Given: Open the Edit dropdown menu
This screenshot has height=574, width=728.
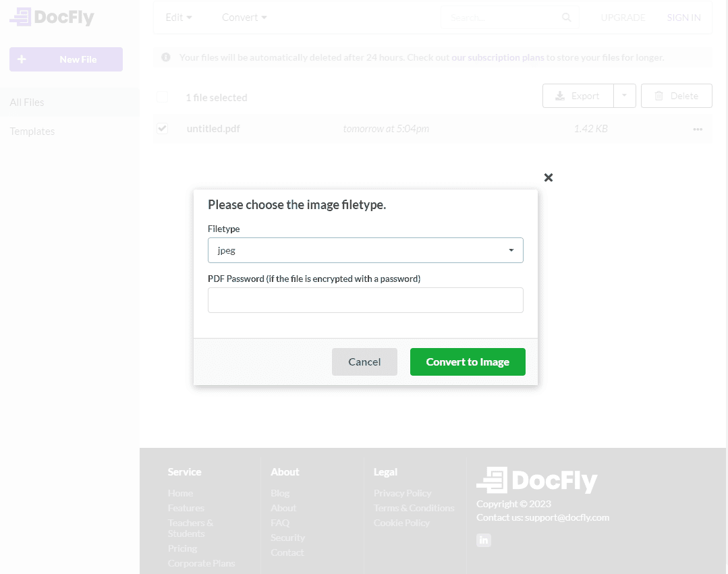Looking at the screenshot, I should (x=179, y=18).
